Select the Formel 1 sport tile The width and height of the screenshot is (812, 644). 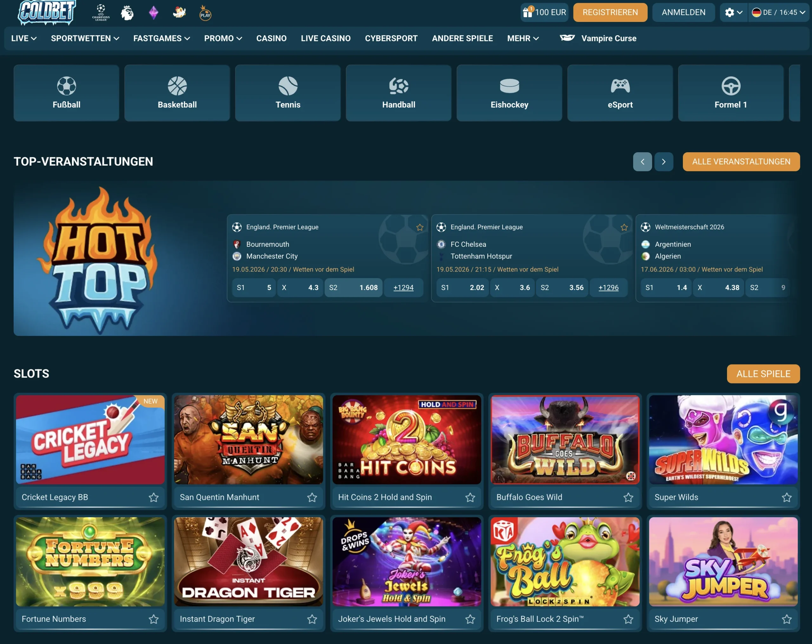731,93
